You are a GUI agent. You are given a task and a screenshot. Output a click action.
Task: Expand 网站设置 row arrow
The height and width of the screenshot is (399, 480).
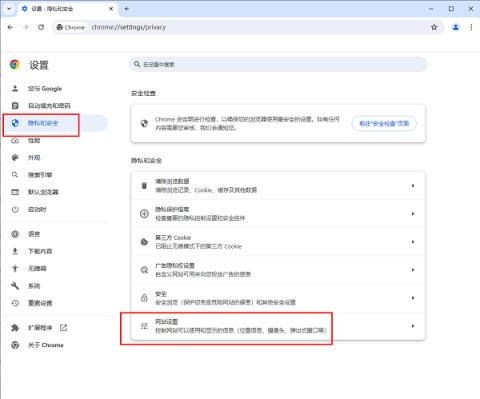click(413, 326)
